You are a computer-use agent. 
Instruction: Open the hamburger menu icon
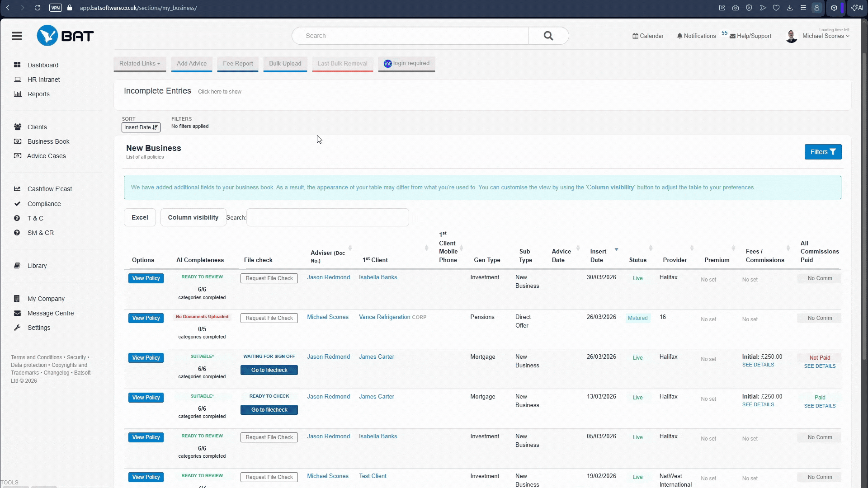pyautogui.click(x=17, y=36)
